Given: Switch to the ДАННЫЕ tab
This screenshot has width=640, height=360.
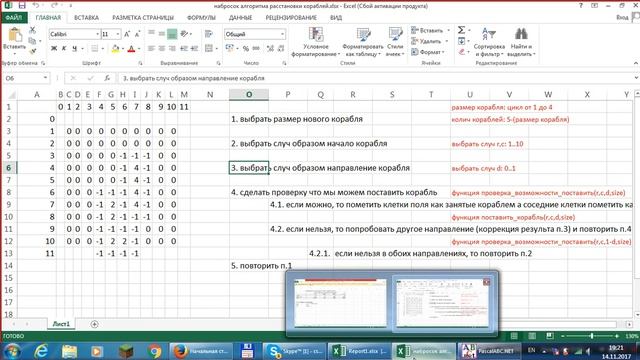Looking at the screenshot, I should (x=240, y=18).
